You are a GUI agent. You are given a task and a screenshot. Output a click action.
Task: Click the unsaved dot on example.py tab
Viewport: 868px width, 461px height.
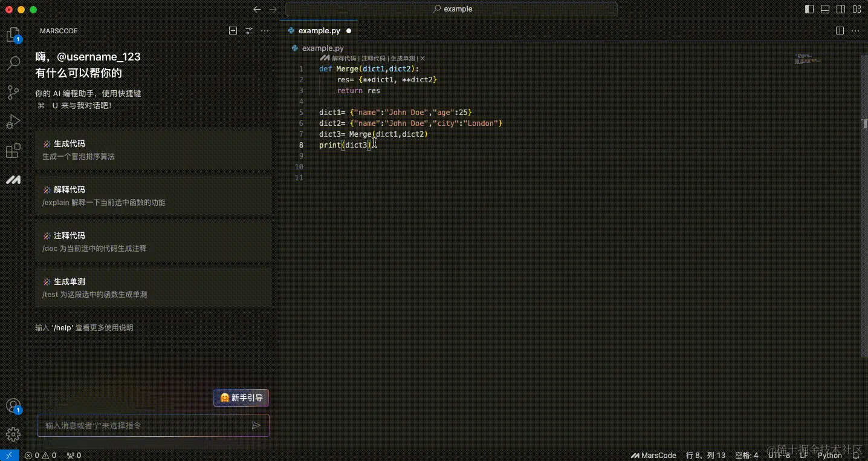[x=349, y=31]
